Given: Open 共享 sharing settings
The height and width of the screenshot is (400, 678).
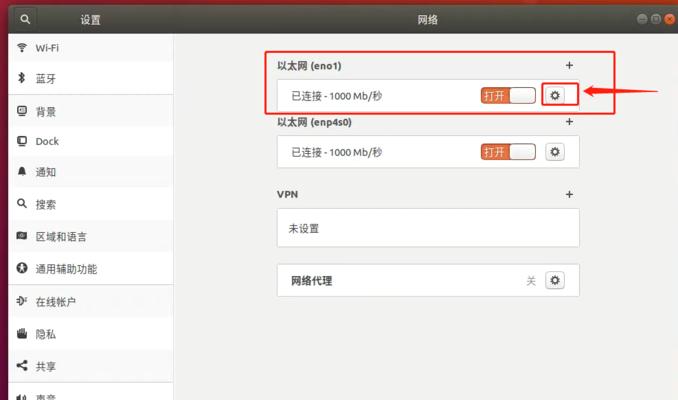Looking at the screenshot, I should [91, 366].
